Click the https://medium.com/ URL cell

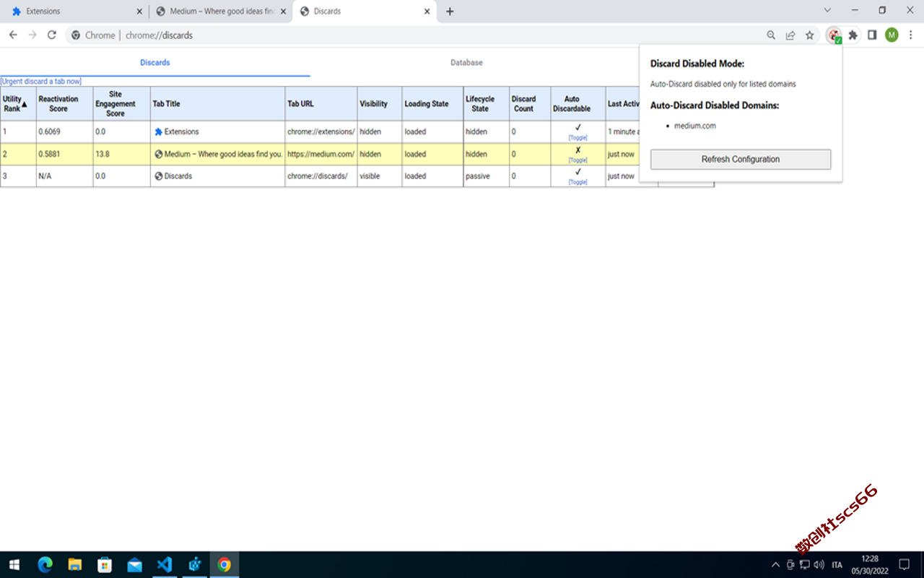pos(321,155)
